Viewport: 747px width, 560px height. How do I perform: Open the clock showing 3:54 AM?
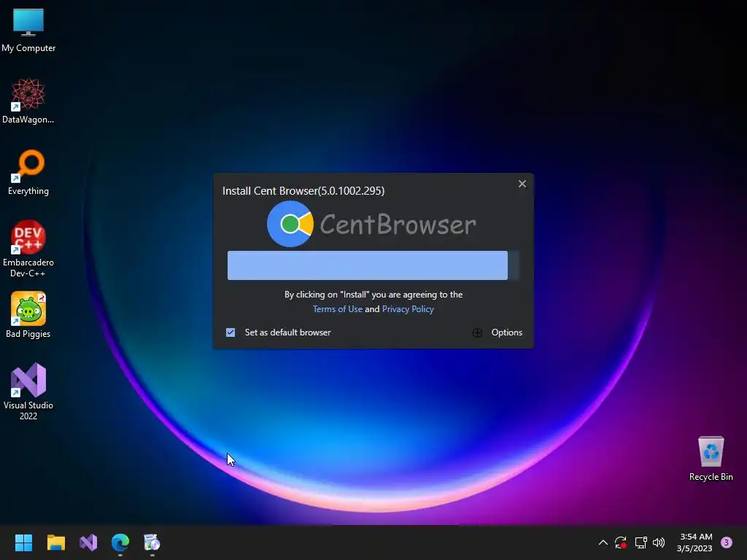point(694,542)
